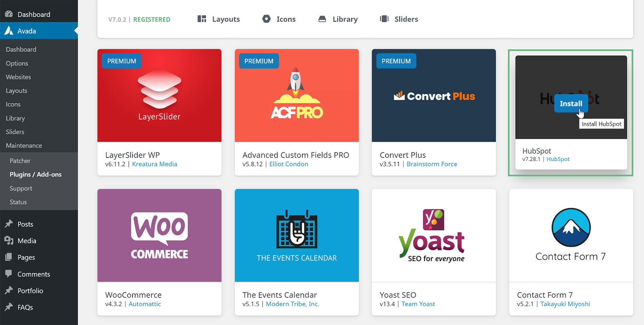The width and height of the screenshot is (644, 325).
Task: Open Brainstorm Force author link
Action: pyautogui.click(x=432, y=164)
